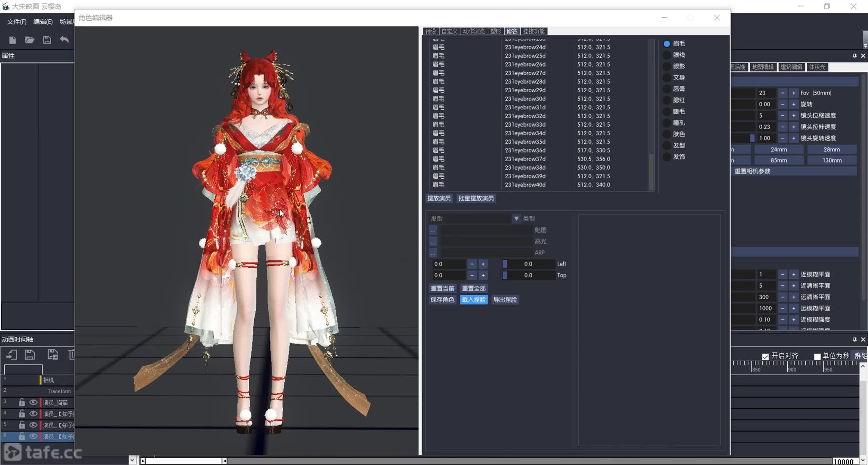Close the lower right timeline panel
The height and width of the screenshot is (465, 868).
[863, 339]
